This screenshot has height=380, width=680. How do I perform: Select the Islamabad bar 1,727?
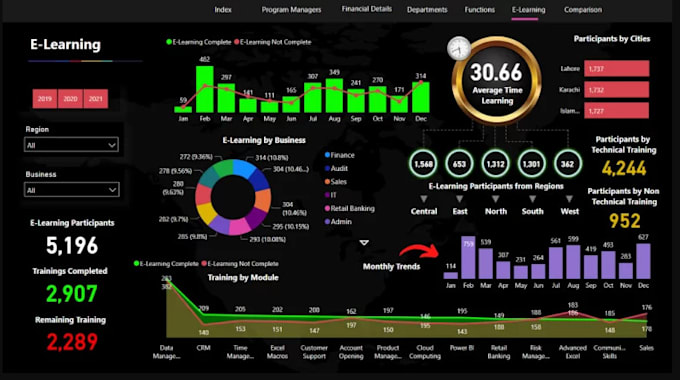click(616, 111)
